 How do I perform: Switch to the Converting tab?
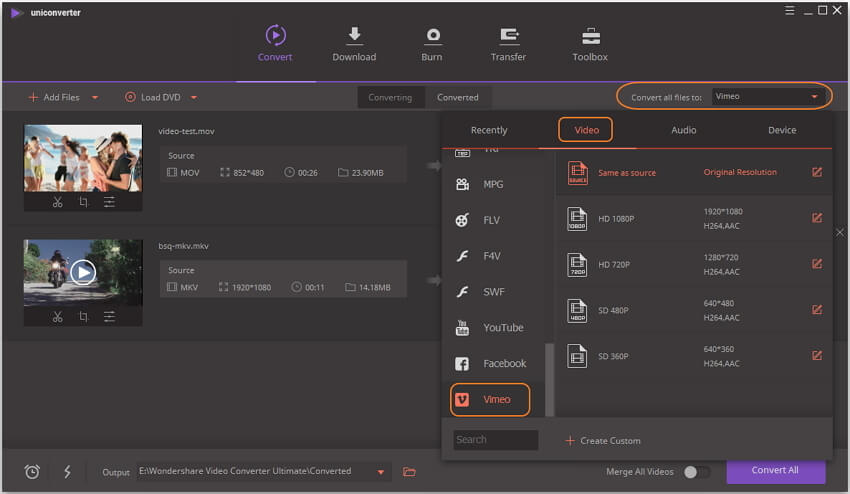point(390,98)
